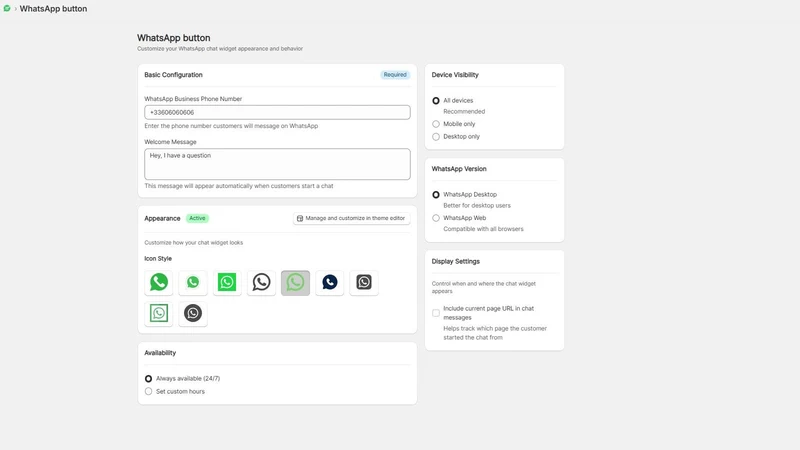The width and height of the screenshot is (800, 450).
Task: Click the Required badge
Action: [x=395, y=74]
